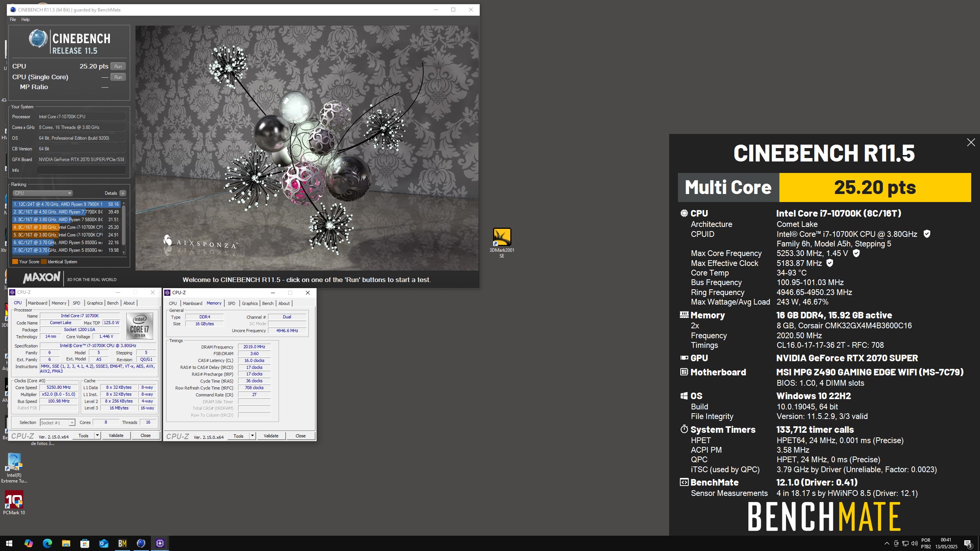This screenshot has height=551, width=980.
Task: Click the GPU card icon in BenchMate panel
Action: 684,358
